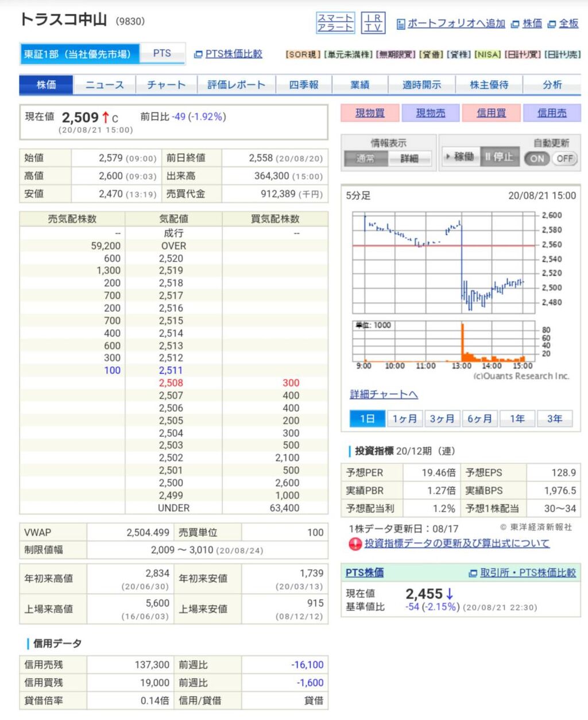The width and height of the screenshot is (588, 720).
Task: Click the 現物売 order button
Action: pos(430,113)
